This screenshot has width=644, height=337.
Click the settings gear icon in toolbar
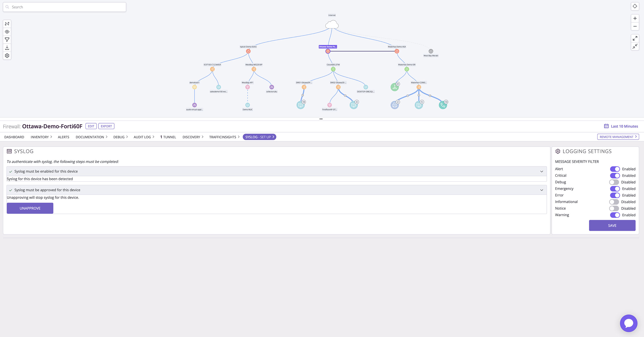[6, 55]
